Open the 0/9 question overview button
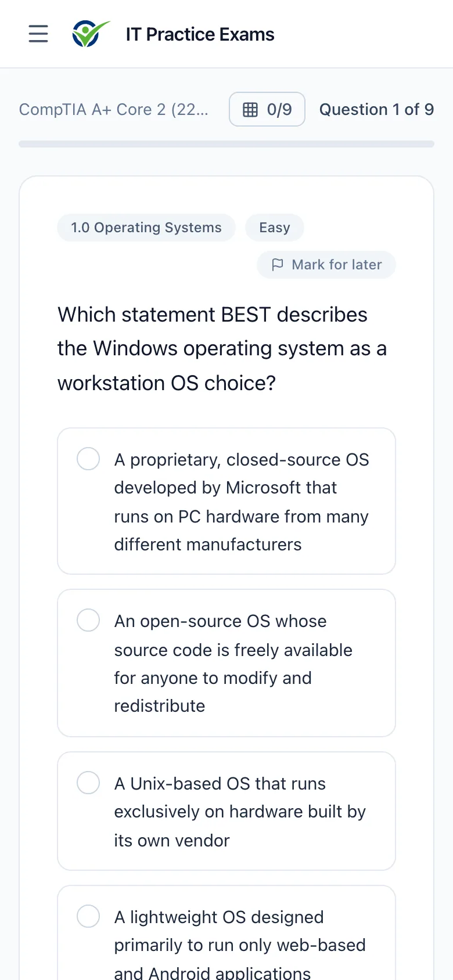This screenshot has width=453, height=980. 267,109
